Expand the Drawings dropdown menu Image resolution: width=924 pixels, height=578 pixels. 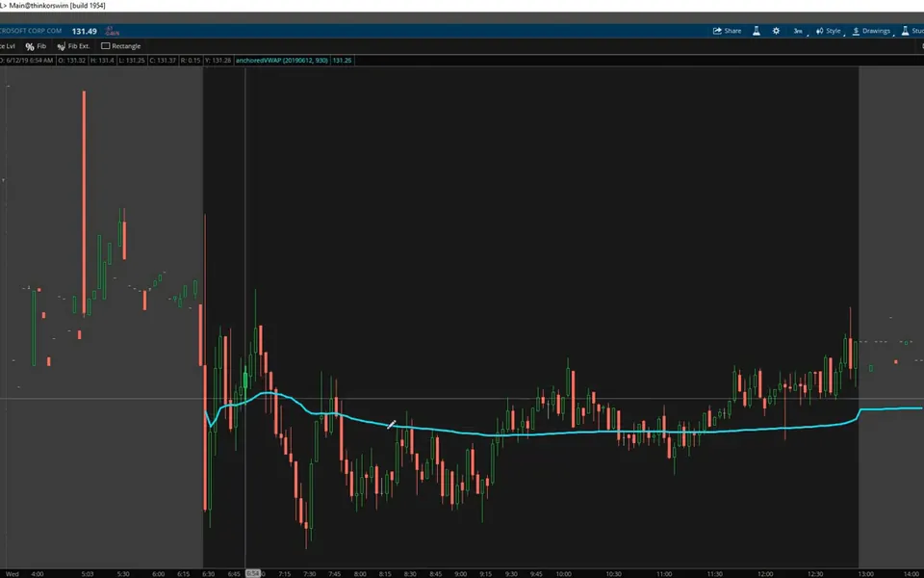(873, 31)
